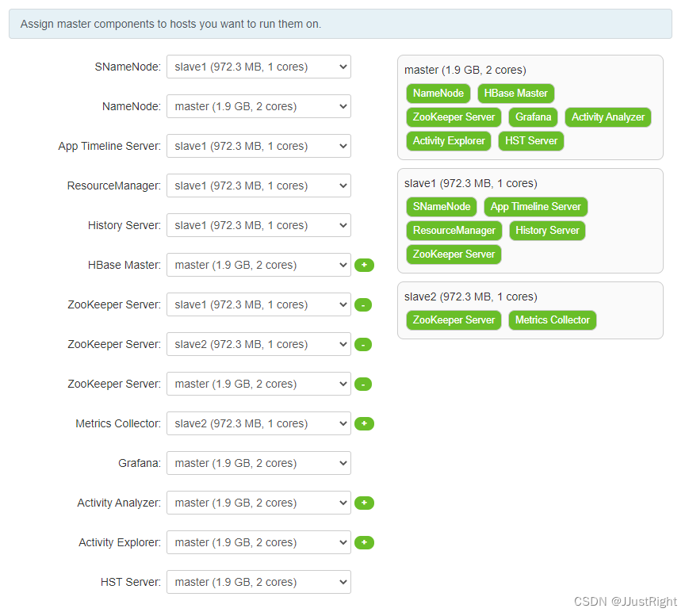Add another Activity Explorer with plus icon
689x616 pixels.
364,542
